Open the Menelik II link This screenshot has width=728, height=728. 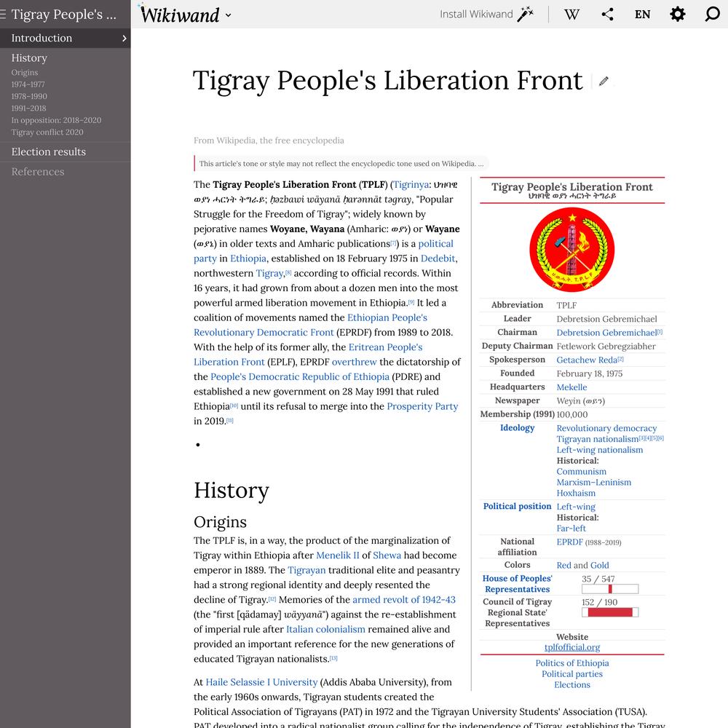(338, 555)
